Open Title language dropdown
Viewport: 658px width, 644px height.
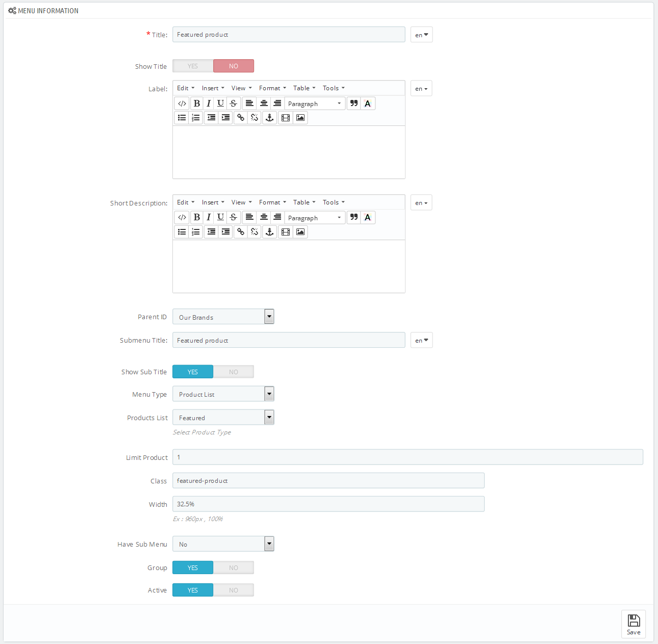pos(422,35)
